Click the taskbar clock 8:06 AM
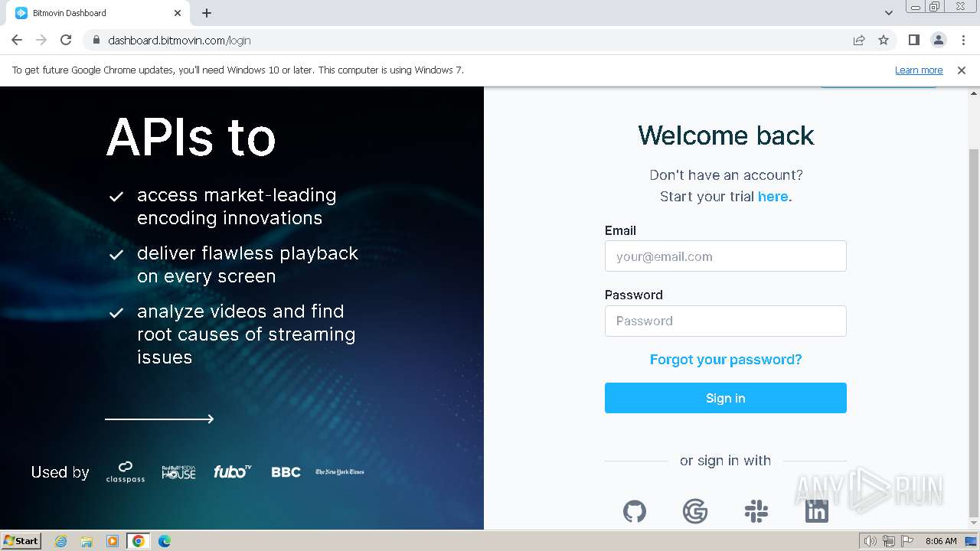The image size is (980, 551). coord(941,541)
